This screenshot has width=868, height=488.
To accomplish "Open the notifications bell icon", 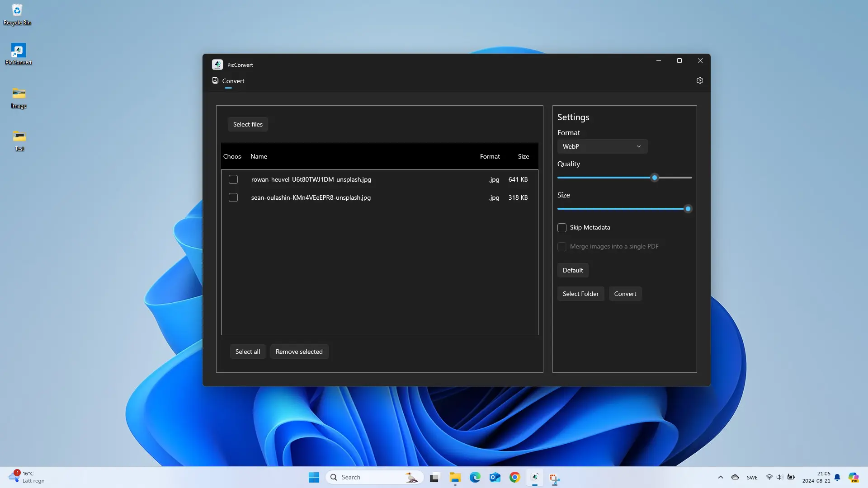I will point(837,477).
